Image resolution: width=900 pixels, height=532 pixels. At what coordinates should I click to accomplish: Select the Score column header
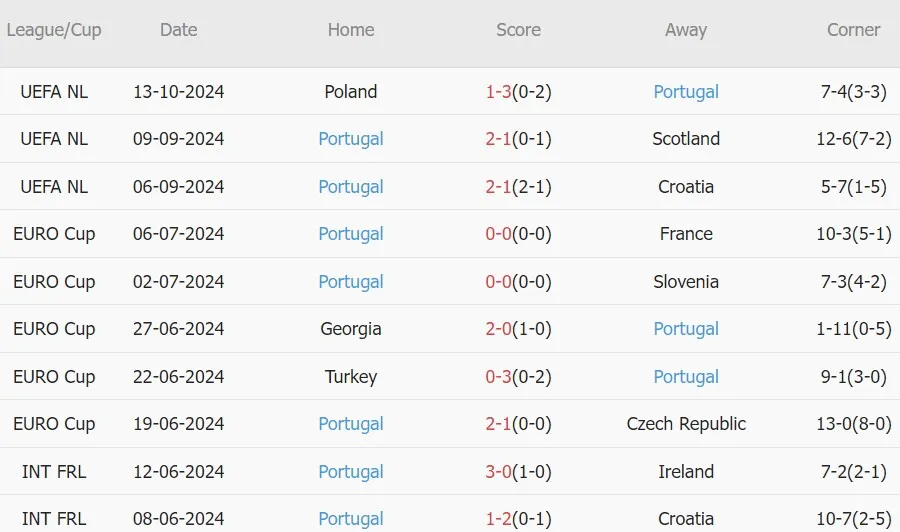point(518,30)
